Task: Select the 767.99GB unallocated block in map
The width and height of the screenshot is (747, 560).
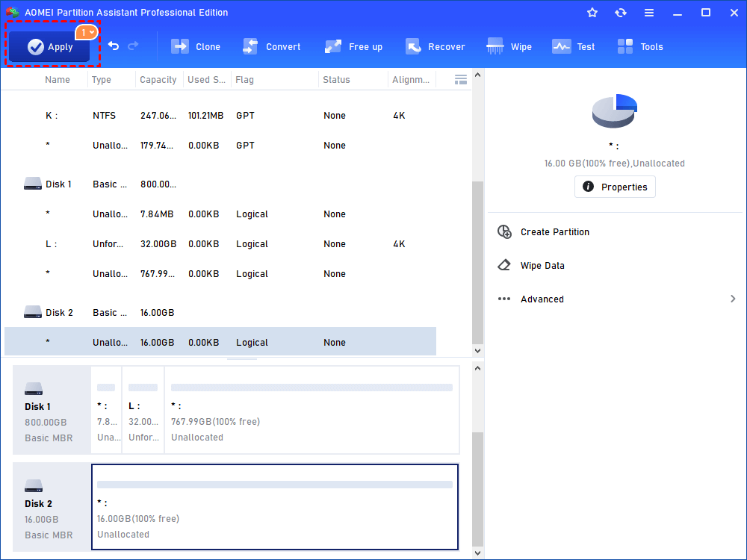Action: tap(312, 410)
